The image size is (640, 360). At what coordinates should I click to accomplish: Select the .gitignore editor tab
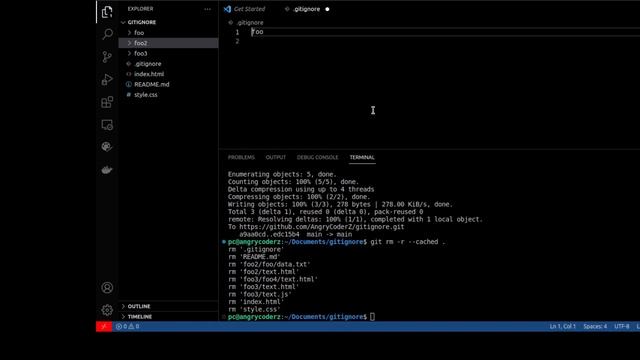click(x=307, y=9)
